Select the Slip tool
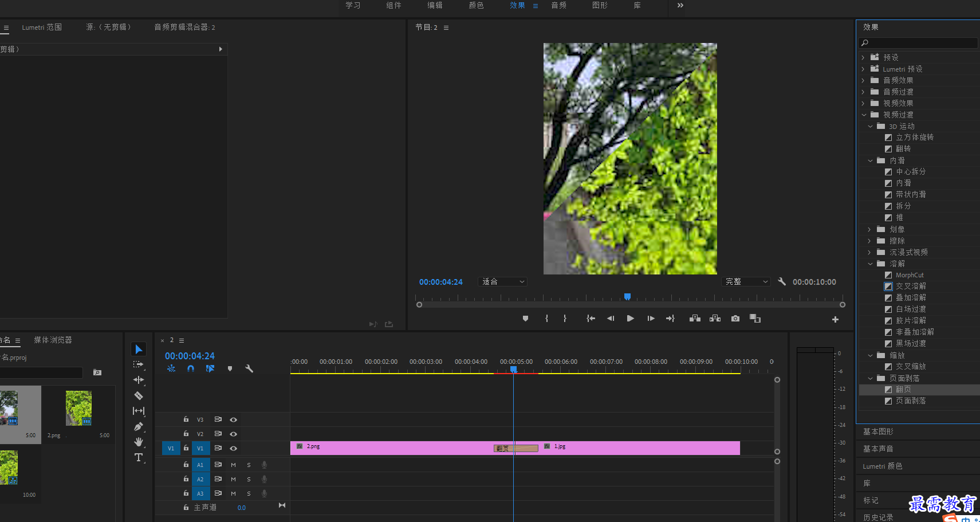 139,411
